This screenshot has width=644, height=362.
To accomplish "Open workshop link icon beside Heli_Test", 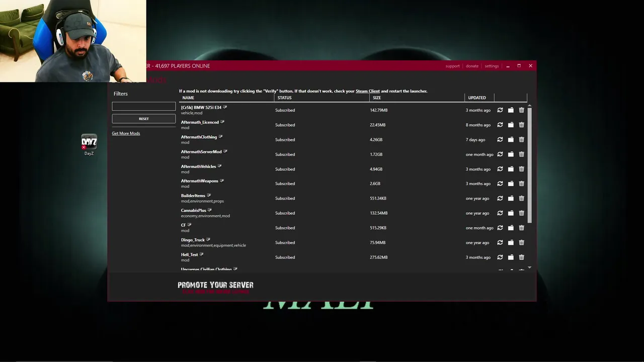I will 201,254.
